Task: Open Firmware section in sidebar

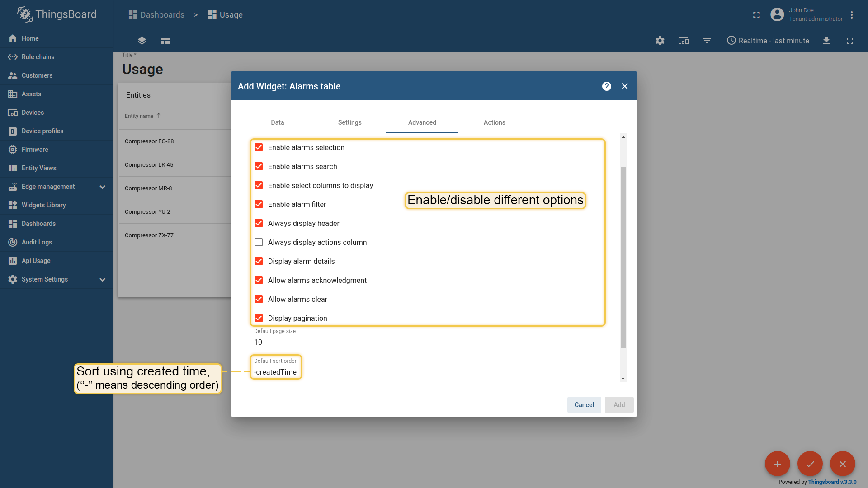Action: (56, 150)
